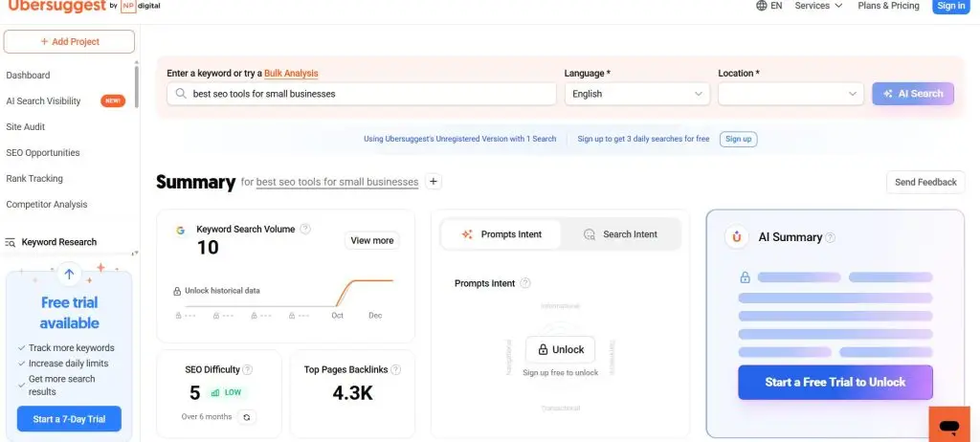This screenshot has width=980, height=442.
Task: Click the 4.3K backlinks value
Action: (x=352, y=392)
